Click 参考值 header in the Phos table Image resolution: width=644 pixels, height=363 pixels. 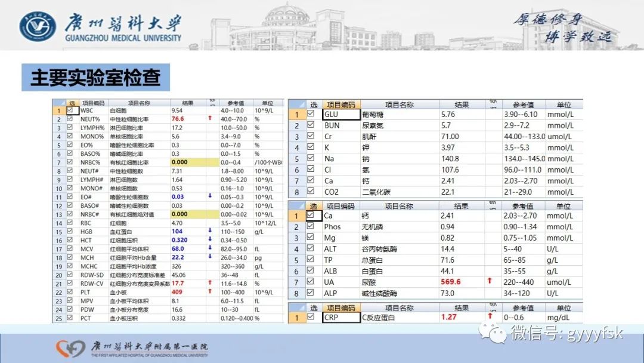(523, 206)
